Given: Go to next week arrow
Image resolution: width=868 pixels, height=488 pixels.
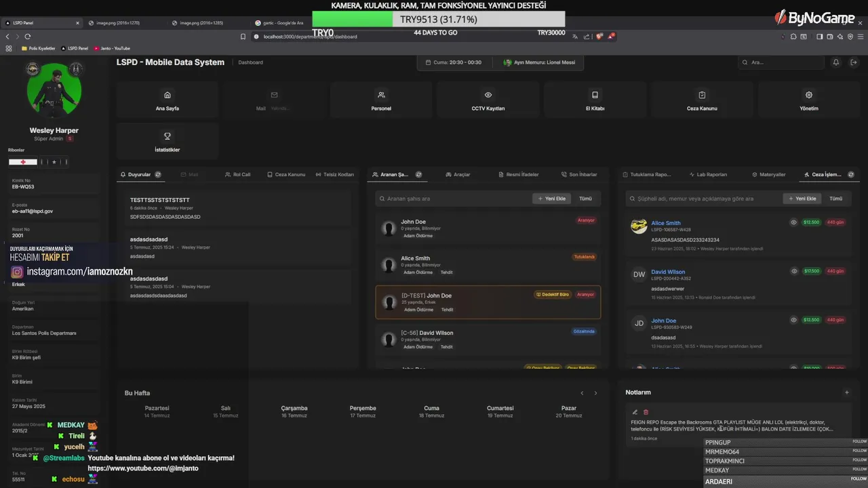Looking at the screenshot, I should click(x=595, y=393).
